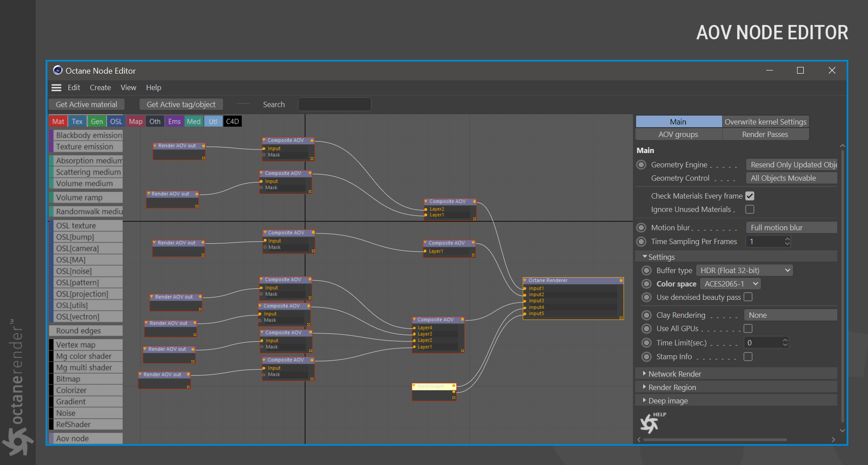Click the Composite AOV node with Layer4

[438, 334]
